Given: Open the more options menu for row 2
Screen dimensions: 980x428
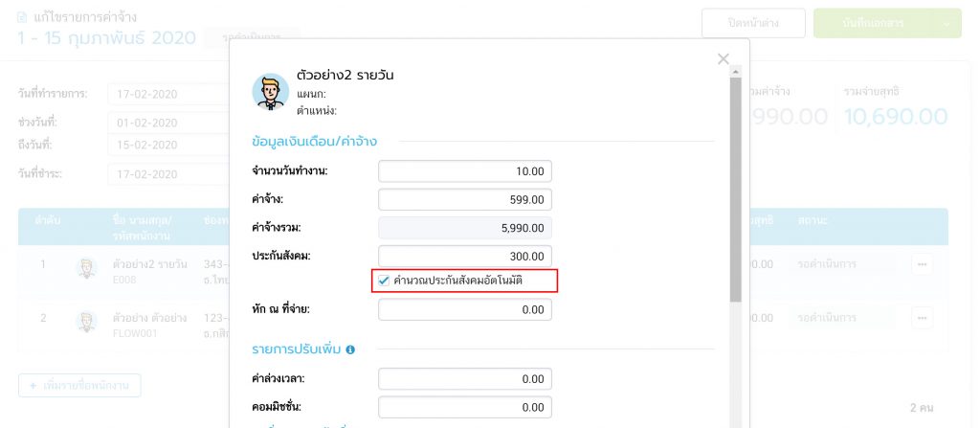Looking at the screenshot, I should click(922, 319).
